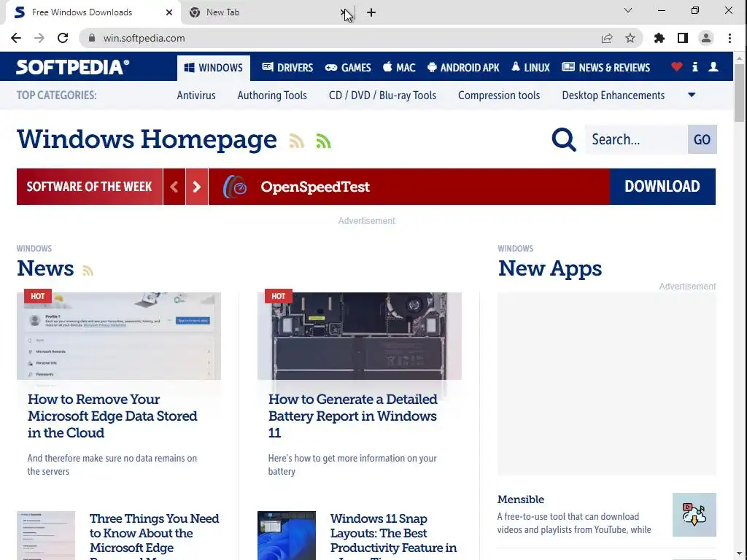Screen dimensions: 747x560
Task: Open the Antivirus category
Action: (x=196, y=96)
